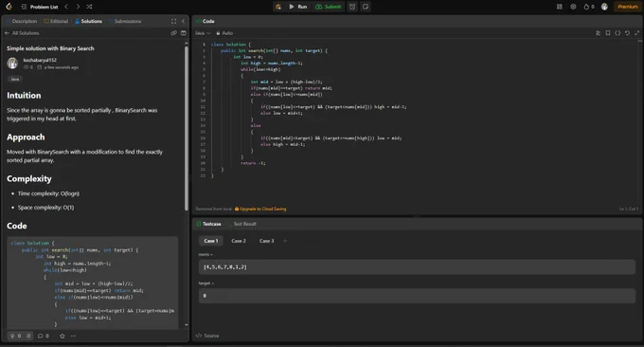Image resolution: width=644 pixels, height=347 pixels.
Task: Collapse the left panel with chevron
Action: (x=183, y=21)
